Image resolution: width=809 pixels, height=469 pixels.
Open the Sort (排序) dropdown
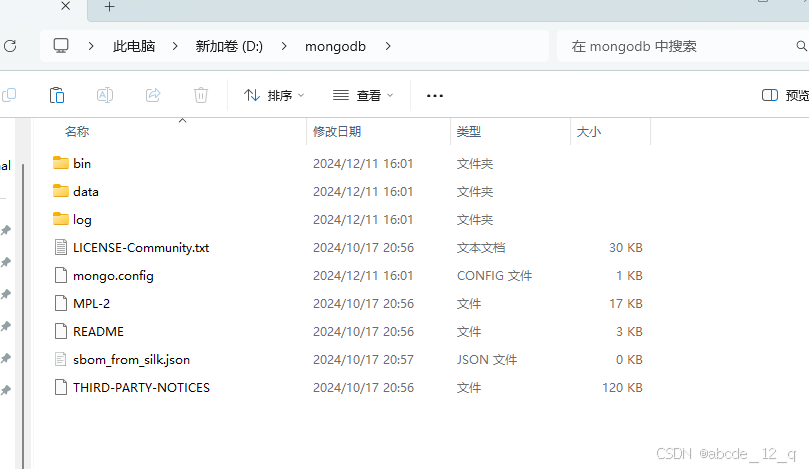click(x=274, y=95)
